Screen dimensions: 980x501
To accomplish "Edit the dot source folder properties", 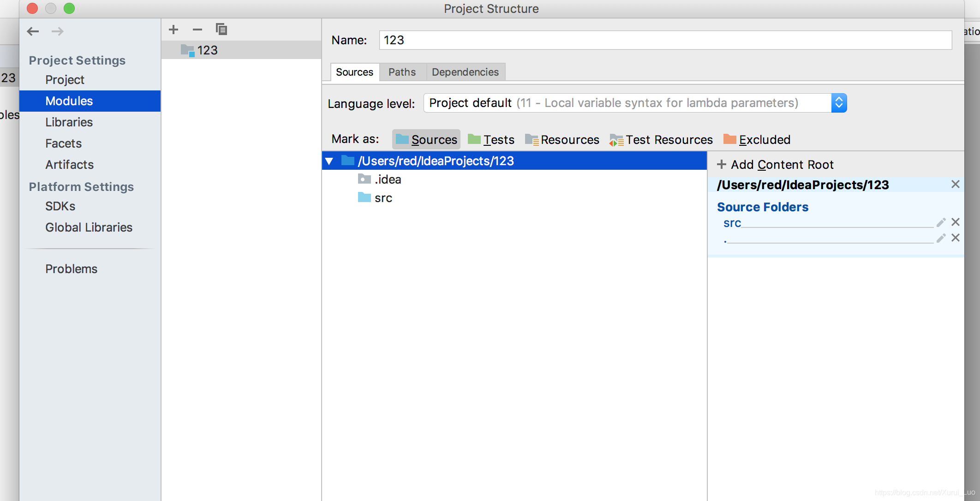I will pos(941,238).
